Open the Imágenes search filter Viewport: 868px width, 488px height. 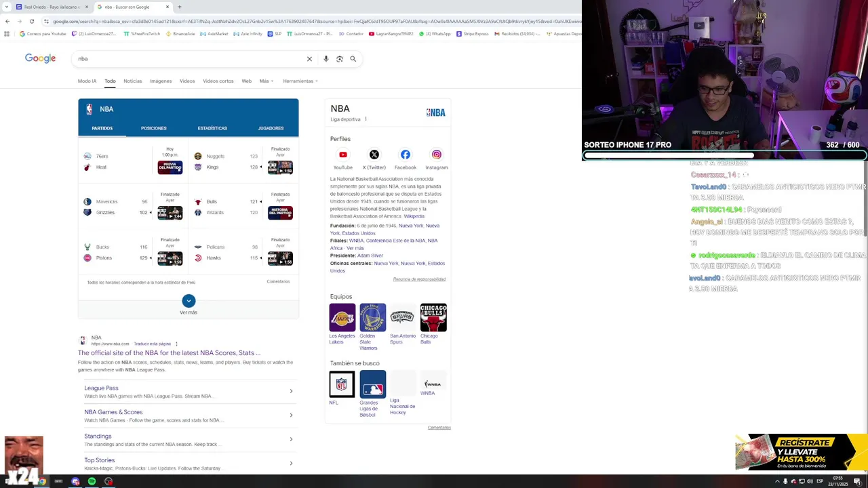tap(161, 81)
